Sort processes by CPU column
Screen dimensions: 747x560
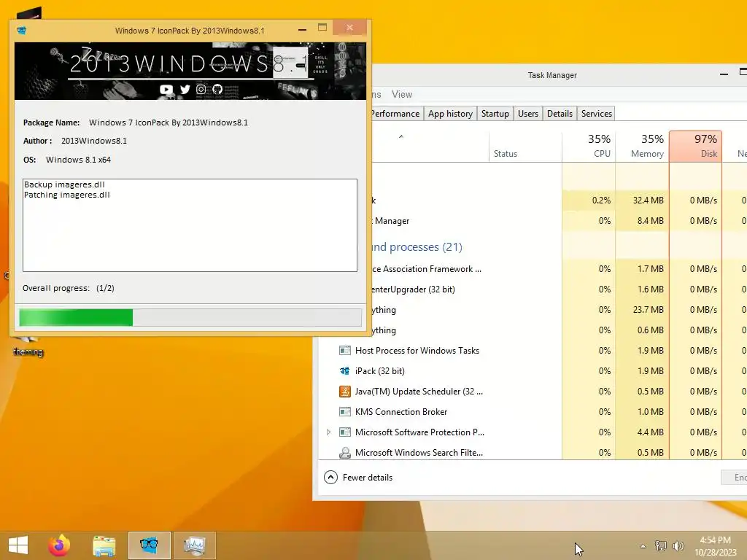pyautogui.click(x=589, y=146)
